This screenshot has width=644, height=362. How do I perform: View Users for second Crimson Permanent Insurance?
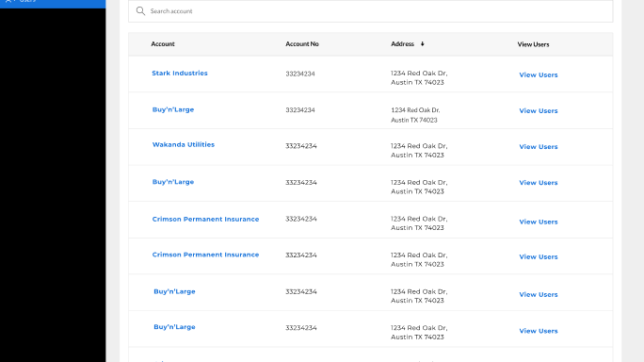click(x=538, y=256)
